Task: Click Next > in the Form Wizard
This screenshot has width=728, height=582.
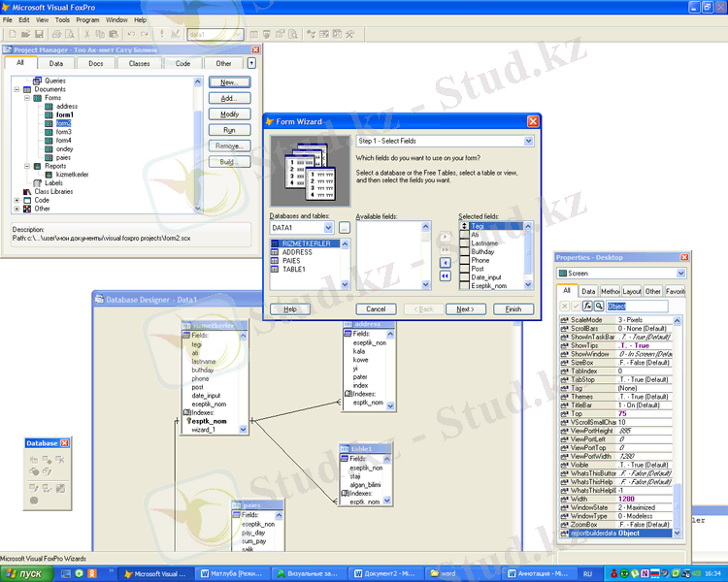Action: point(465,308)
